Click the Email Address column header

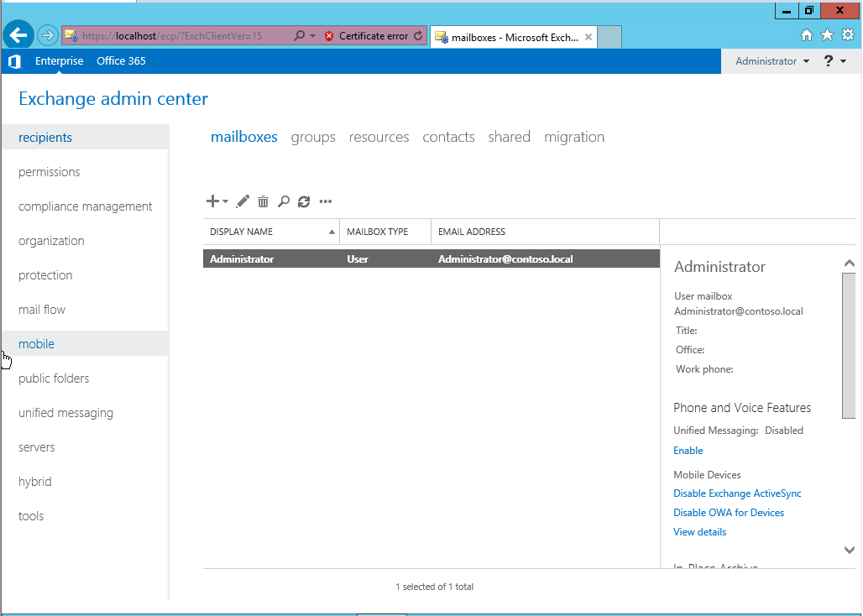click(545, 232)
